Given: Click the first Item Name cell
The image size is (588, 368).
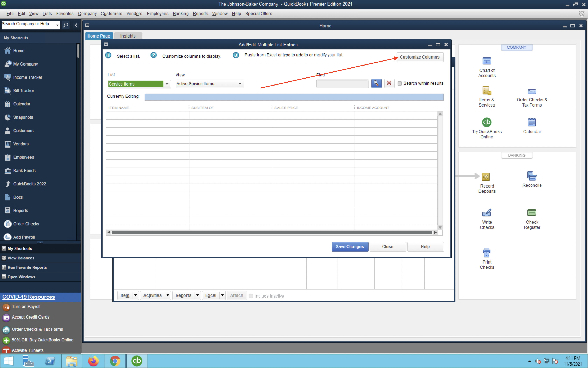Looking at the screenshot, I should [148, 115].
